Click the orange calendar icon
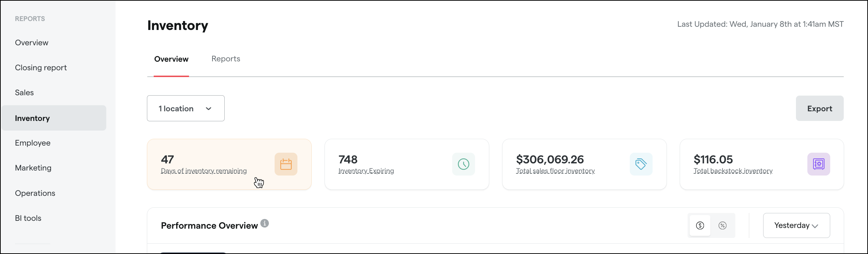Viewport: 868px width, 254px height. (x=286, y=164)
